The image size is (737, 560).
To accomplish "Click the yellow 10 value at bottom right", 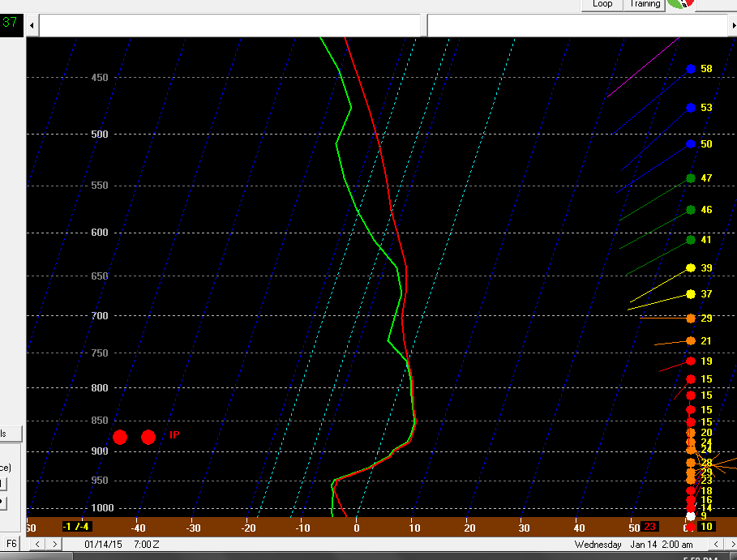I will coord(706,527).
